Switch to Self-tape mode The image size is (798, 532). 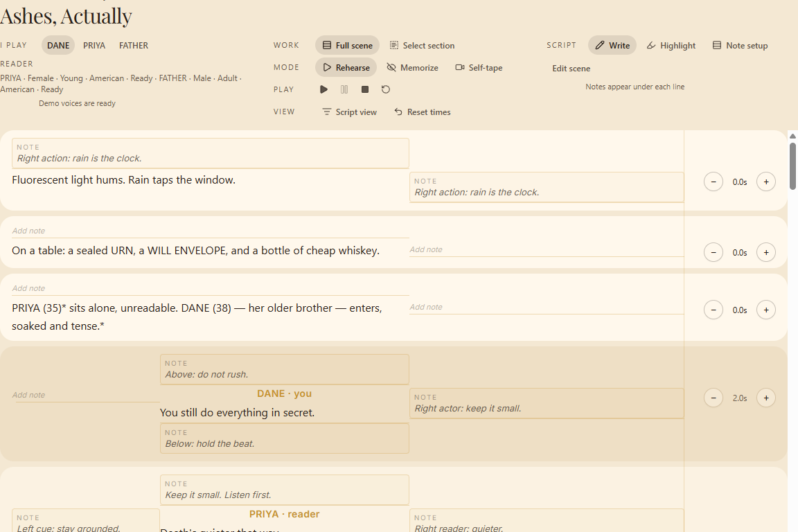[x=479, y=68]
